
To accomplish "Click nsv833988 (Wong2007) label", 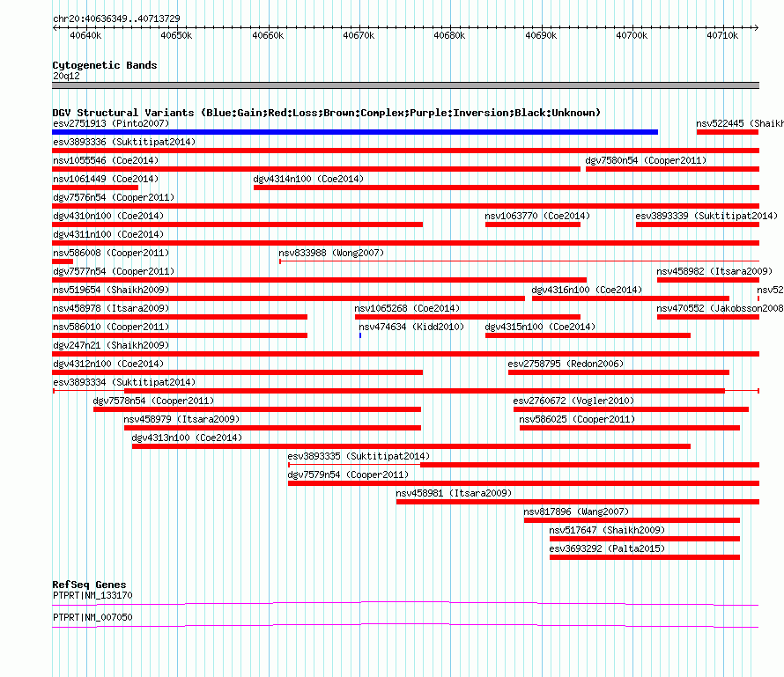I will [x=331, y=253].
